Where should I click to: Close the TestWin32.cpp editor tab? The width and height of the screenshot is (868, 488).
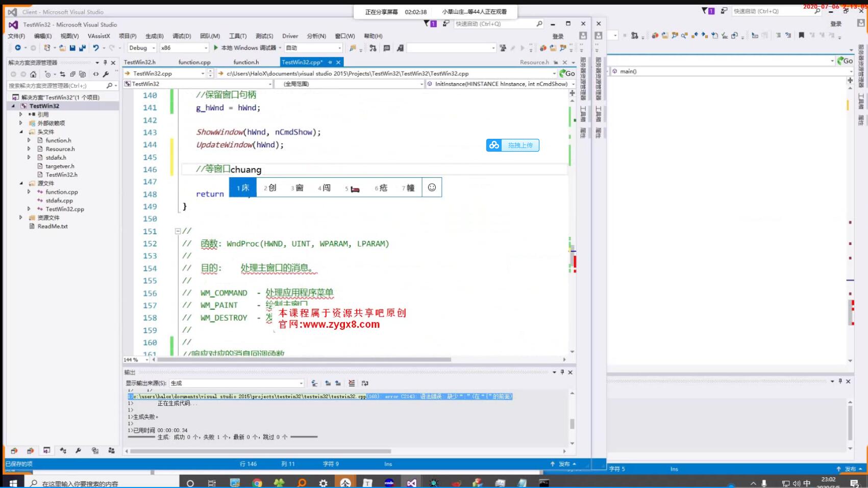(338, 62)
